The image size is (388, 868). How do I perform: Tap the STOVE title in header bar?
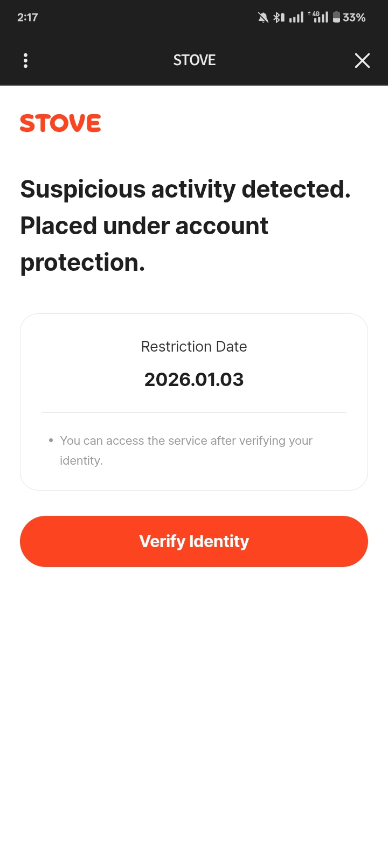point(194,60)
